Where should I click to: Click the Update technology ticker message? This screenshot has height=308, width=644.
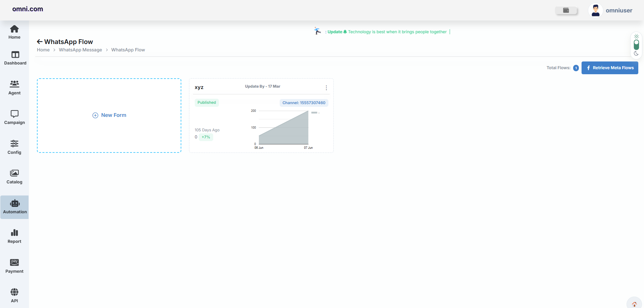point(387,32)
